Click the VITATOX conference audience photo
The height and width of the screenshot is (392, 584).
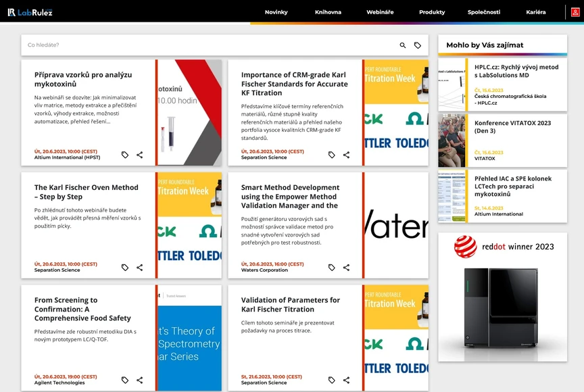tap(452, 141)
